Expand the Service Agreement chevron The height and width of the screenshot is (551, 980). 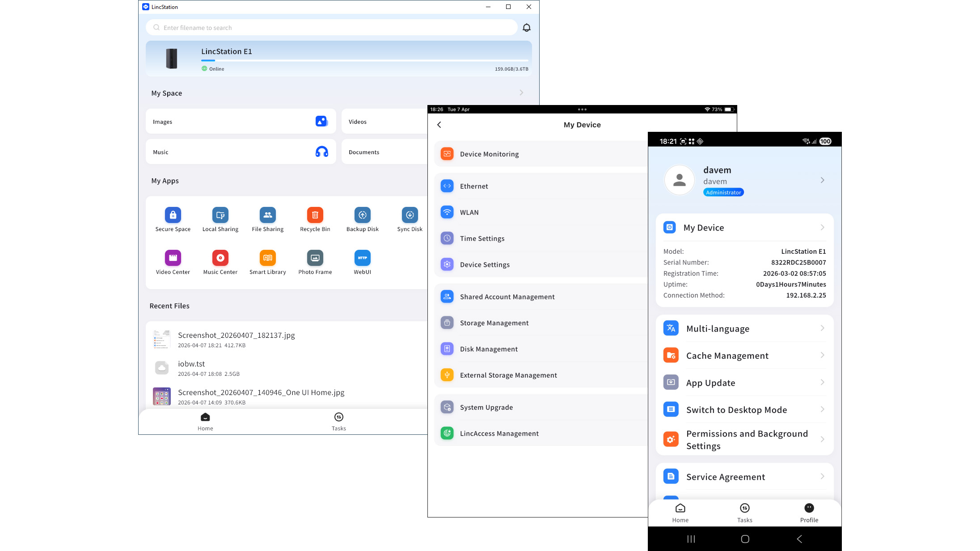pos(822,476)
